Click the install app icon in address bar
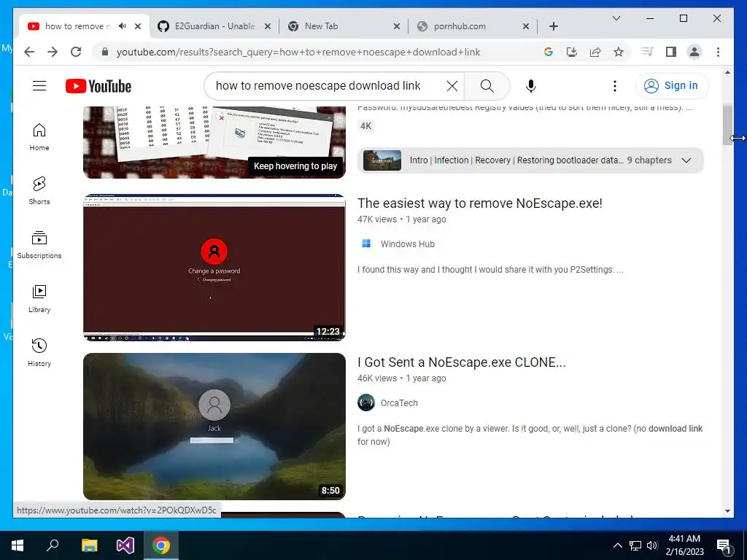The width and height of the screenshot is (747, 560). tap(572, 52)
